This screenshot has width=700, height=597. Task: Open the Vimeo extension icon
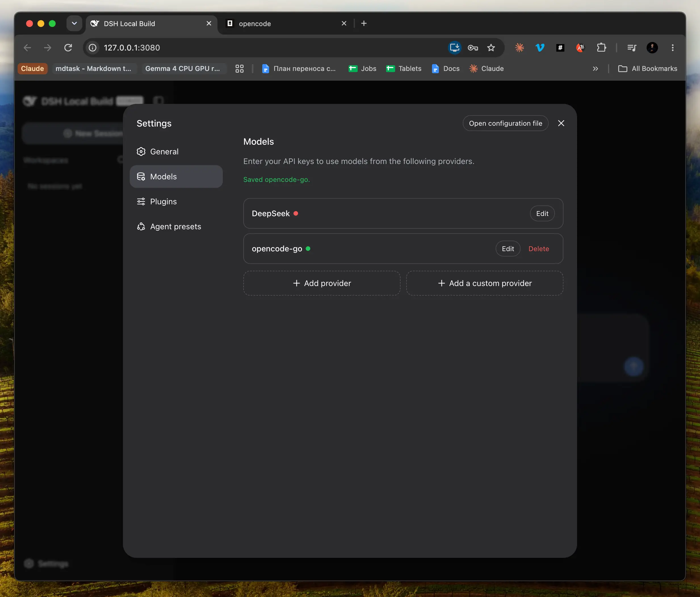coord(540,48)
